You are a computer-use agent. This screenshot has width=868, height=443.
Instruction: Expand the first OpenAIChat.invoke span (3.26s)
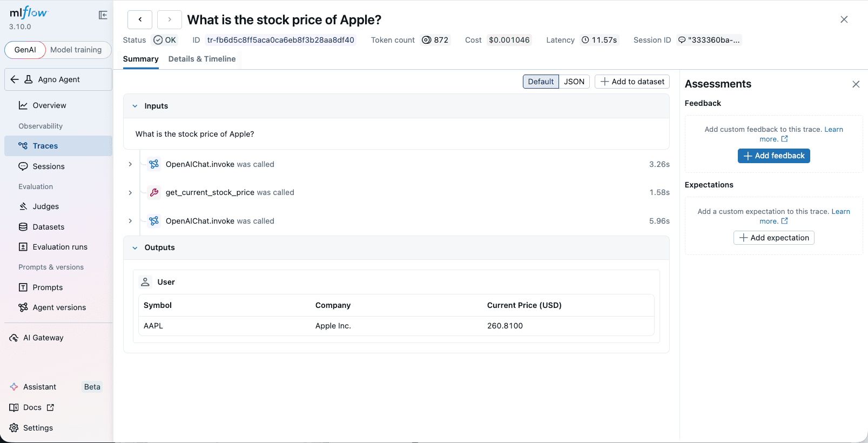[x=130, y=164]
